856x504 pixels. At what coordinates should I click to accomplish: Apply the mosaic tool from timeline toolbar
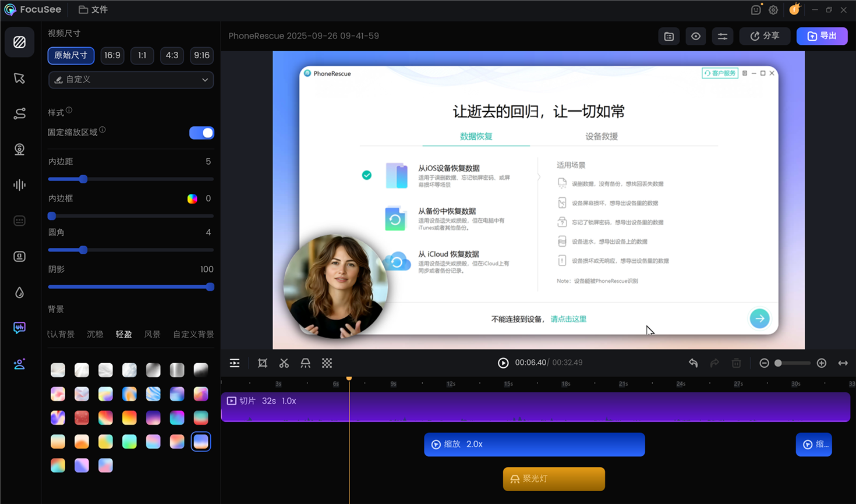[x=327, y=363]
